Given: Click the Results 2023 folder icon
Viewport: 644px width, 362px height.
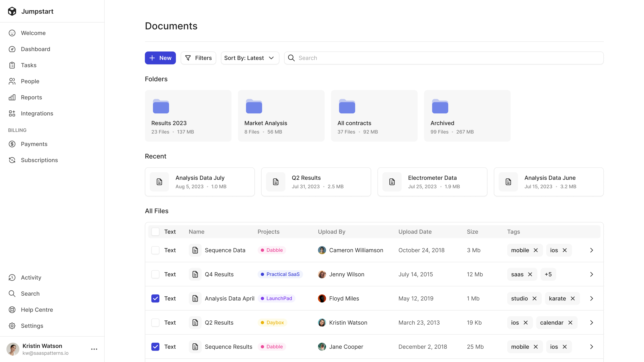Looking at the screenshot, I should click(161, 106).
